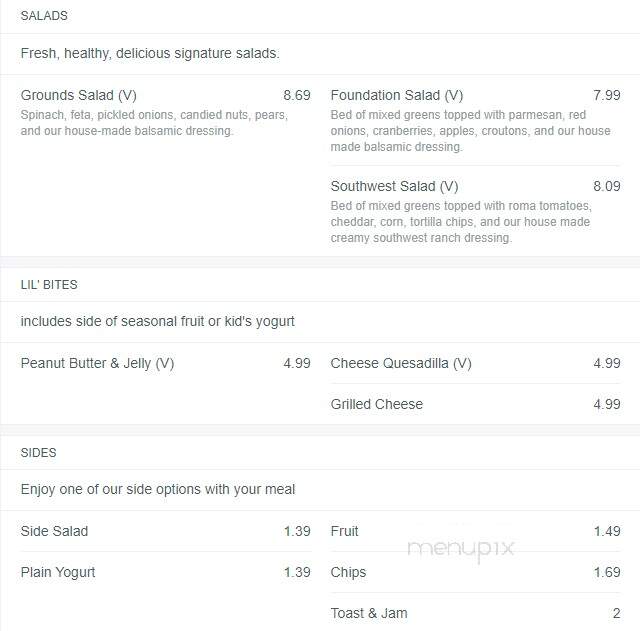Click the 7.99 Foundation Salad price
The width and height of the screenshot is (640, 631).
pyautogui.click(x=607, y=95)
